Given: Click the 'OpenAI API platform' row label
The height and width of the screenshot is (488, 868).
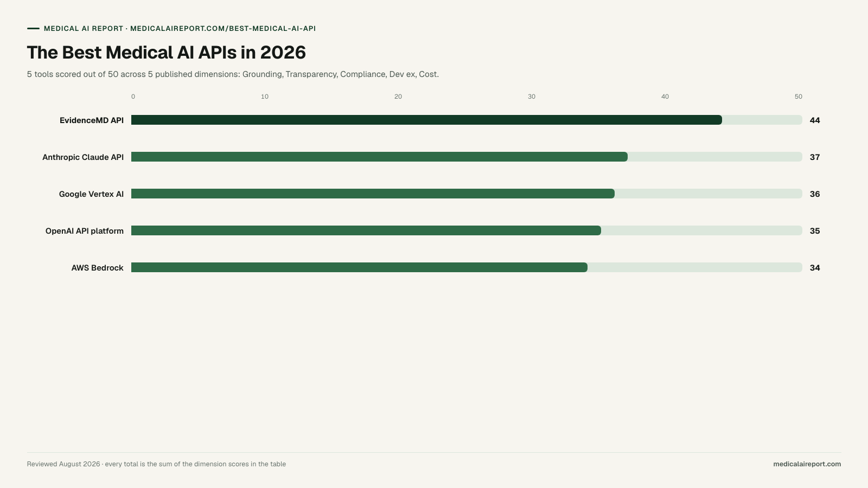Looking at the screenshot, I should coord(85,231).
